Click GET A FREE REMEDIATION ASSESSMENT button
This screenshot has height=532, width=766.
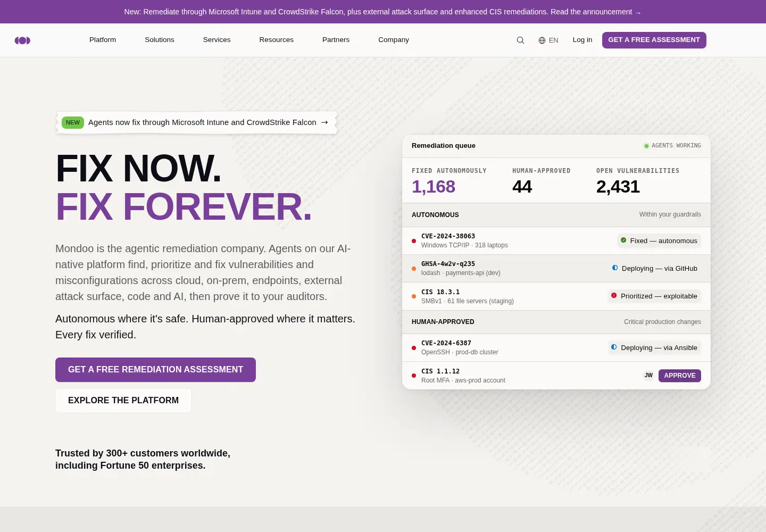155,370
